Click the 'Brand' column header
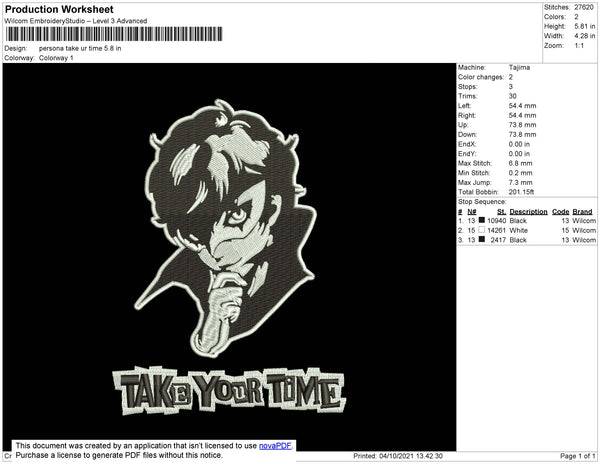Image resolution: width=600 pixels, height=464 pixels. point(582,212)
